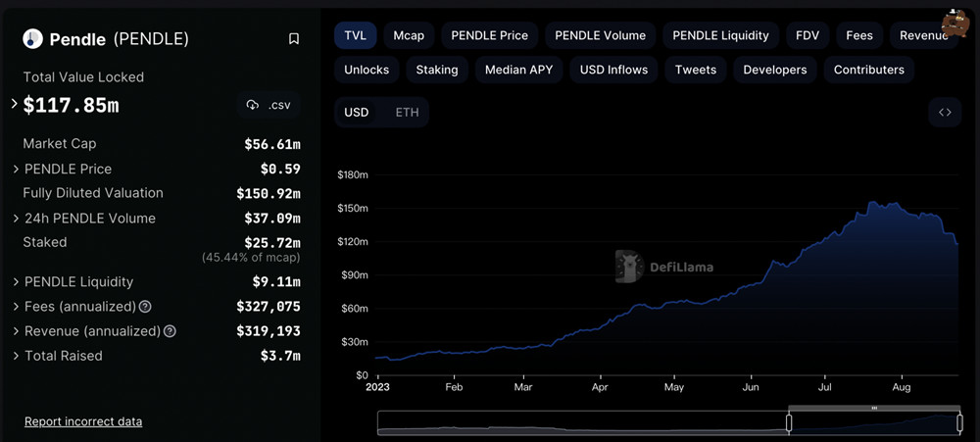Click the user avatar in corner
980x442 pixels.
pyautogui.click(x=955, y=23)
